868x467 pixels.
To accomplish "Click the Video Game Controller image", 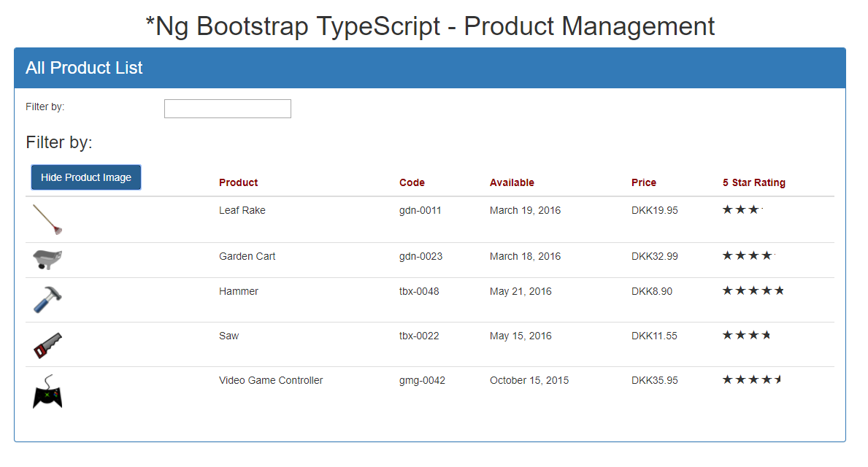I will click(x=47, y=391).
